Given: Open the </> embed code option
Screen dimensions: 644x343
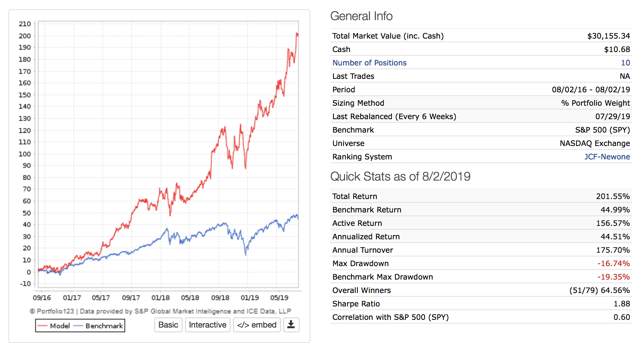Looking at the screenshot, I should pos(257,325).
